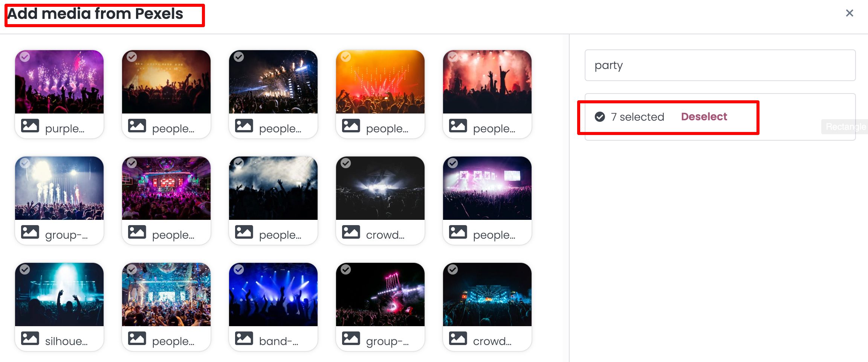Select the pink disco club party thumbnail
Image resolution: width=868 pixels, height=362 pixels.
click(x=166, y=188)
